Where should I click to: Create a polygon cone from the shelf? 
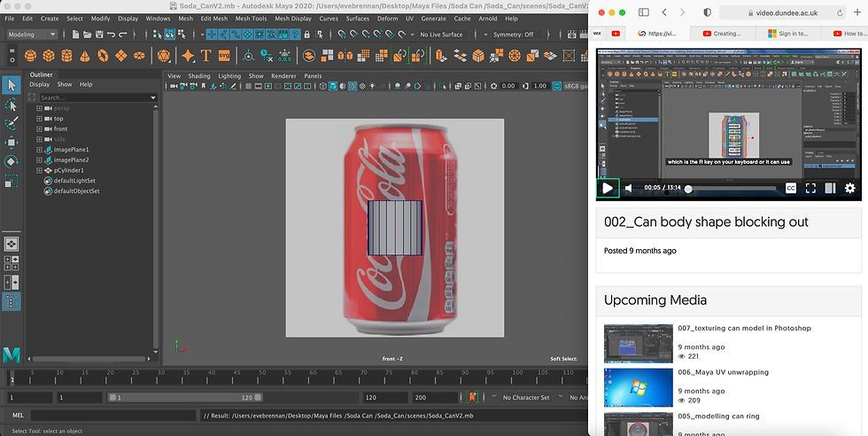coord(85,56)
